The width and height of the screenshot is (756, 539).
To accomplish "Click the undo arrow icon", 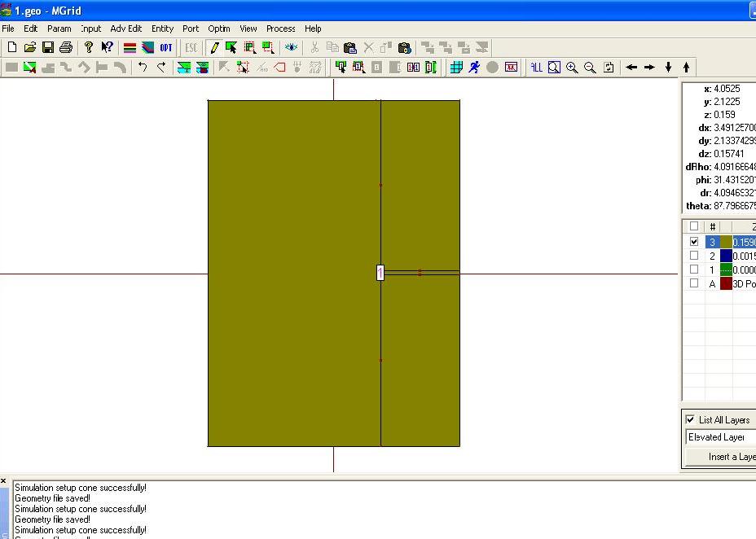I will [x=143, y=68].
